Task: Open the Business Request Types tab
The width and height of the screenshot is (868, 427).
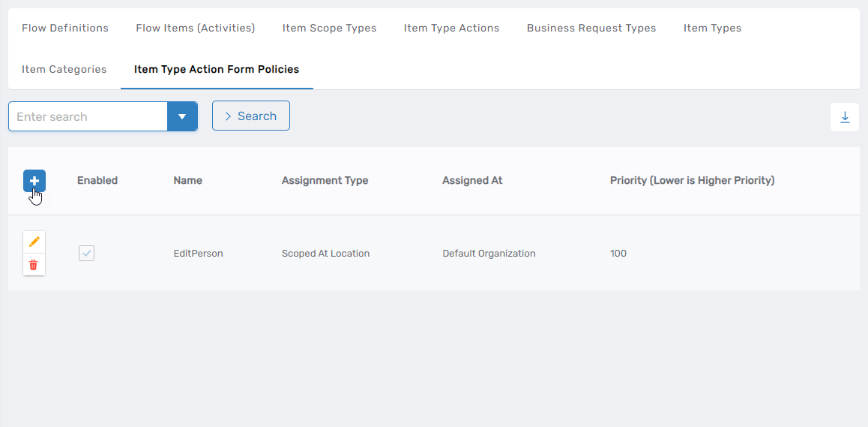Action: 591,28
